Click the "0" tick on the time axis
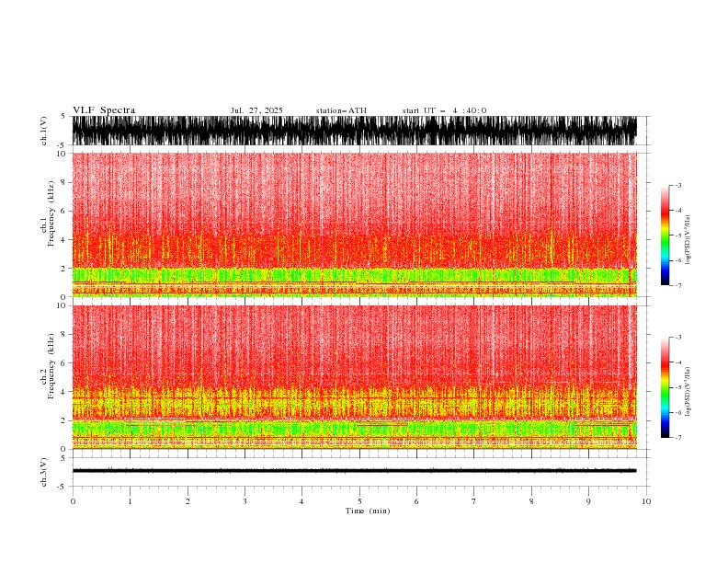This screenshot has width=728, height=563. coord(73,501)
